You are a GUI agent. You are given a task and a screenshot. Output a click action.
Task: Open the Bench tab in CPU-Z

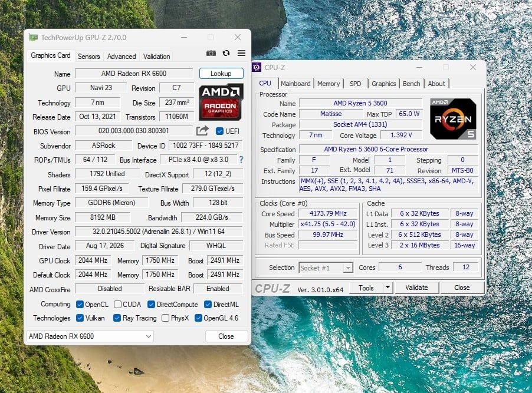411,84
